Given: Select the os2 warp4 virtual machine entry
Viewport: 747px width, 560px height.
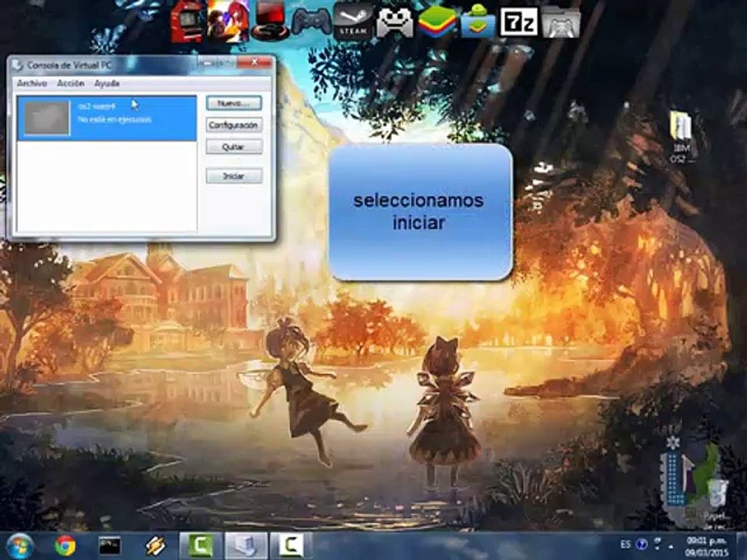Looking at the screenshot, I should tap(107, 118).
